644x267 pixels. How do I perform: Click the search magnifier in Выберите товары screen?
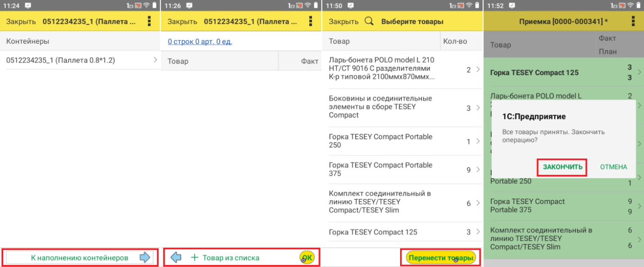tap(369, 21)
